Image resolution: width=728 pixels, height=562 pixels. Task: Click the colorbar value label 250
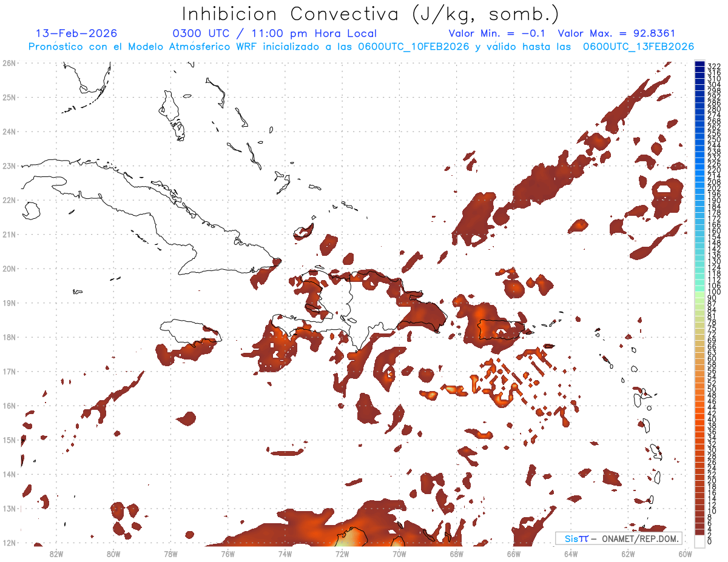(x=714, y=139)
